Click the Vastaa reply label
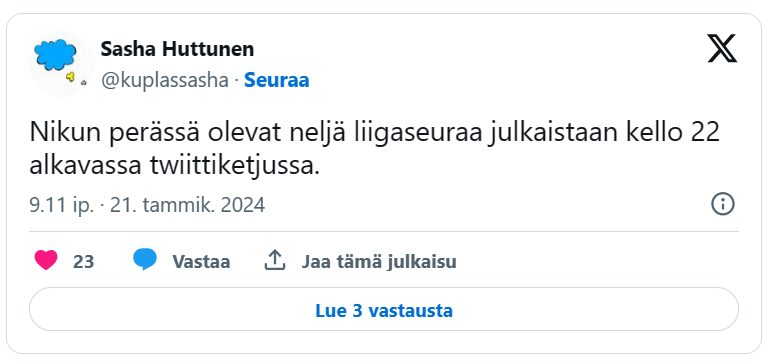This screenshot has width=769, height=363. coord(201,262)
